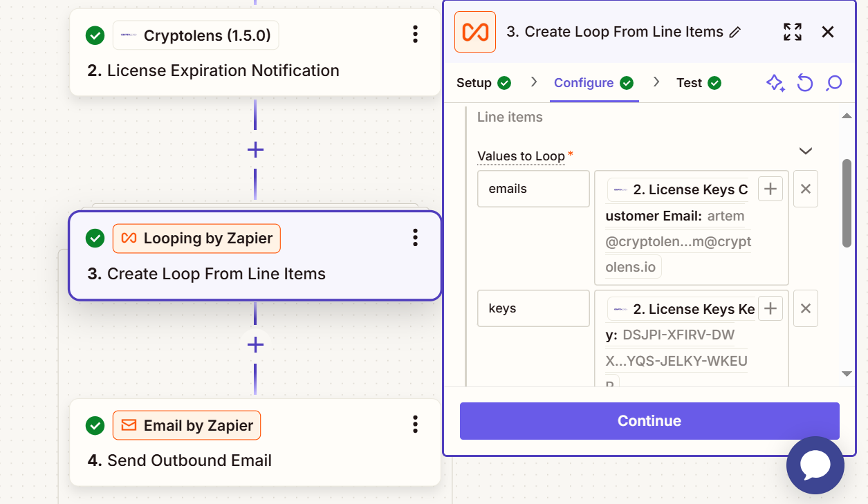The width and height of the screenshot is (868, 504).
Task: Click the panel vertical scrollbar thumb
Action: [x=847, y=203]
